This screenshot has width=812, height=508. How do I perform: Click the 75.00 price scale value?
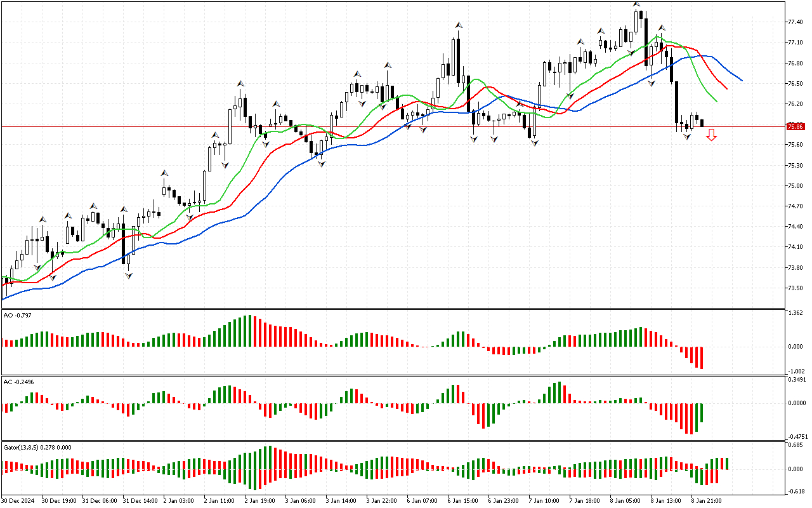coord(794,186)
